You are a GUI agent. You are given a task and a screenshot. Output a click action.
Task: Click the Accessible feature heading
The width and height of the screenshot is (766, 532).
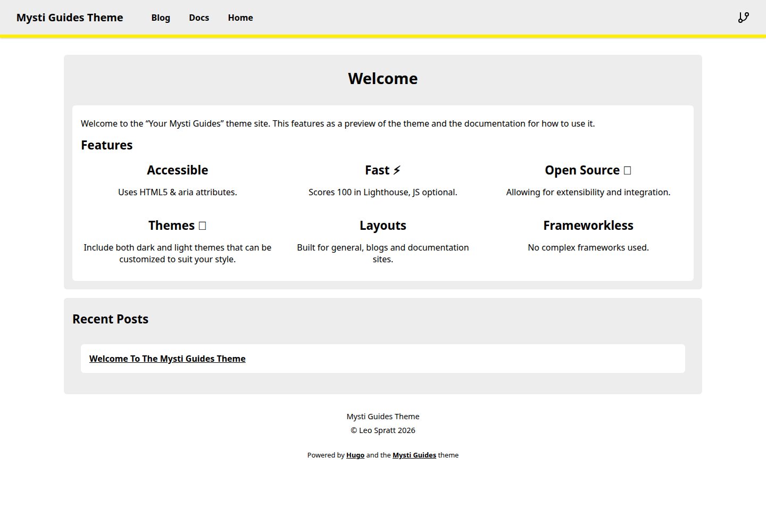(178, 170)
